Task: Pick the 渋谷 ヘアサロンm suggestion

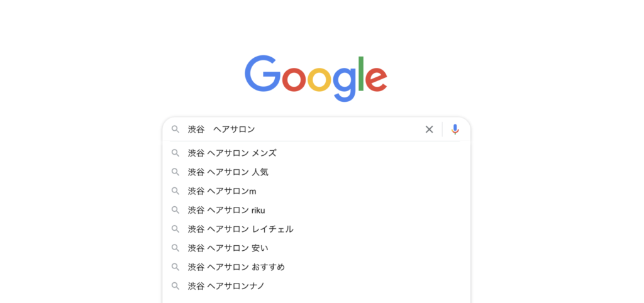Action: tap(316, 191)
